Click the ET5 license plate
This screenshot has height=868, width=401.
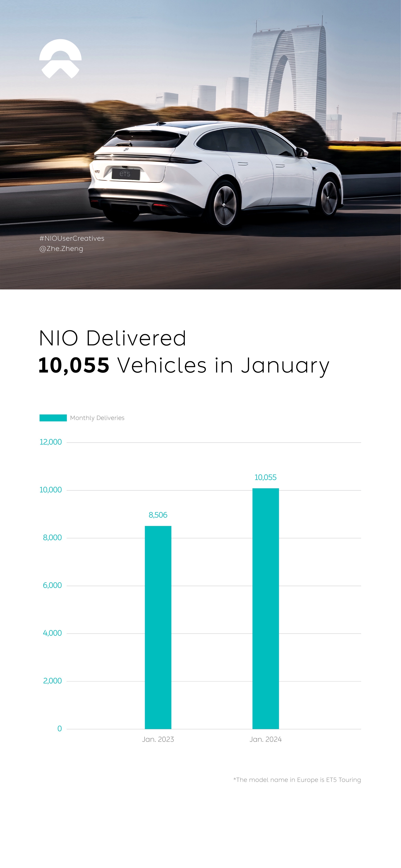pyautogui.click(x=125, y=174)
